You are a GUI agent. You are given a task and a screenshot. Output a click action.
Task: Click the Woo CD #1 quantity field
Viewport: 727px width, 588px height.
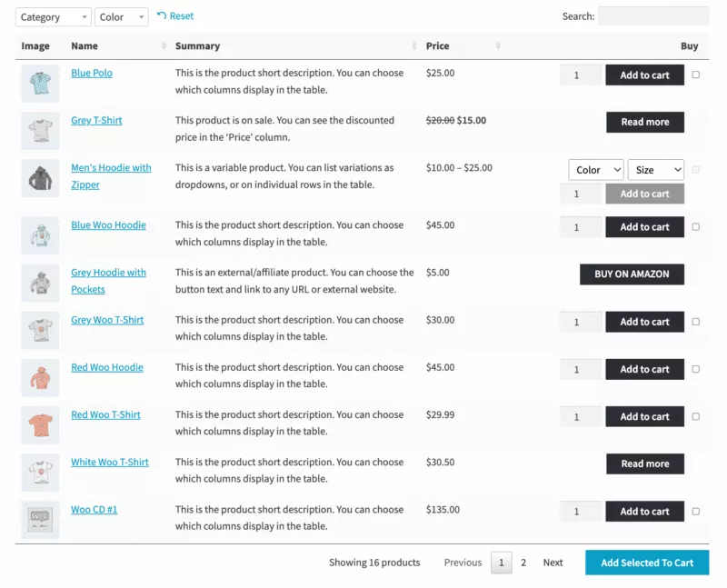point(581,512)
